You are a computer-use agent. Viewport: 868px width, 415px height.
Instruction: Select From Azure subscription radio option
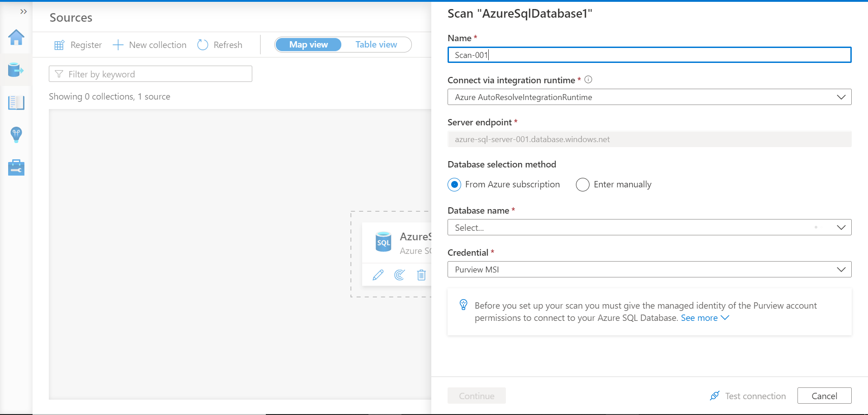(454, 185)
